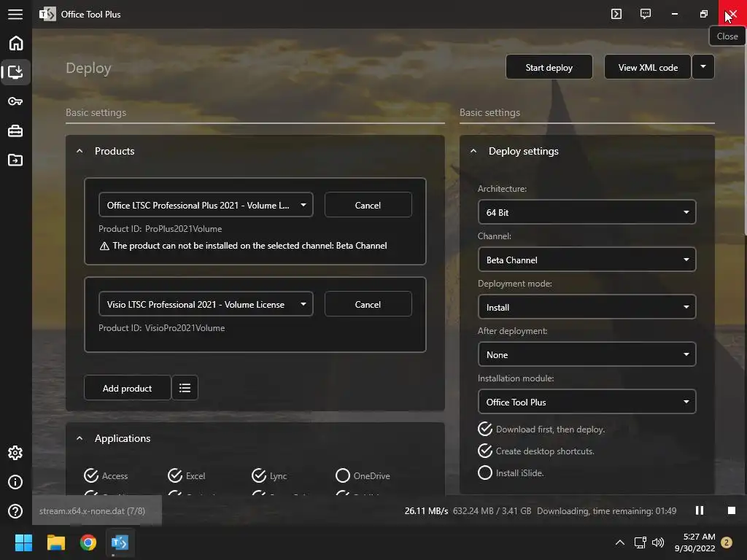Open the Deployment mode Install dropdown
The image size is (747, 560).
pos(587,307)
